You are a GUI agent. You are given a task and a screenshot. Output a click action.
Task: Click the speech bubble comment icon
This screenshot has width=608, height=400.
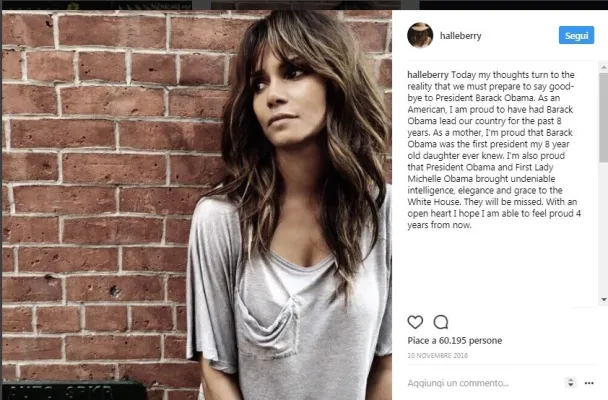(441, 322)
